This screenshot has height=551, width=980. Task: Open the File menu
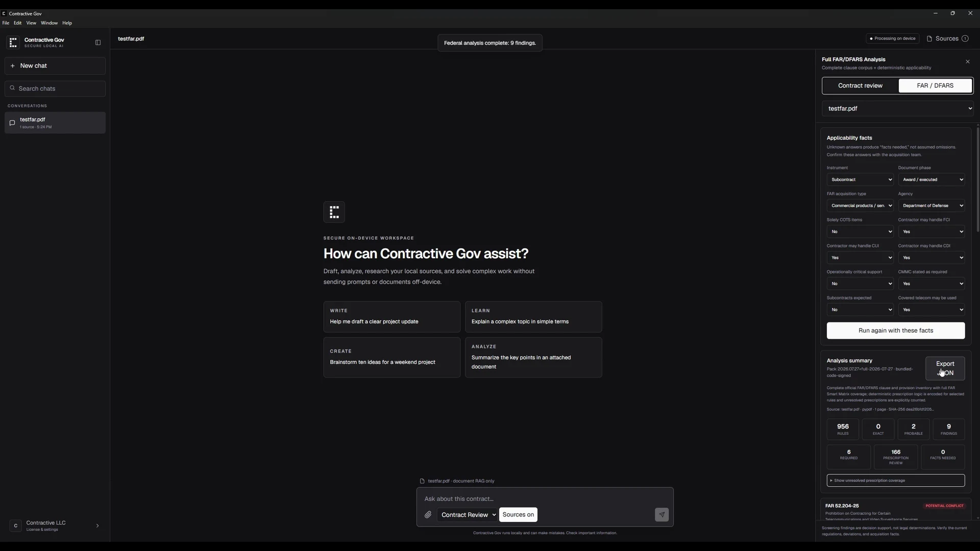pos(6,23)
